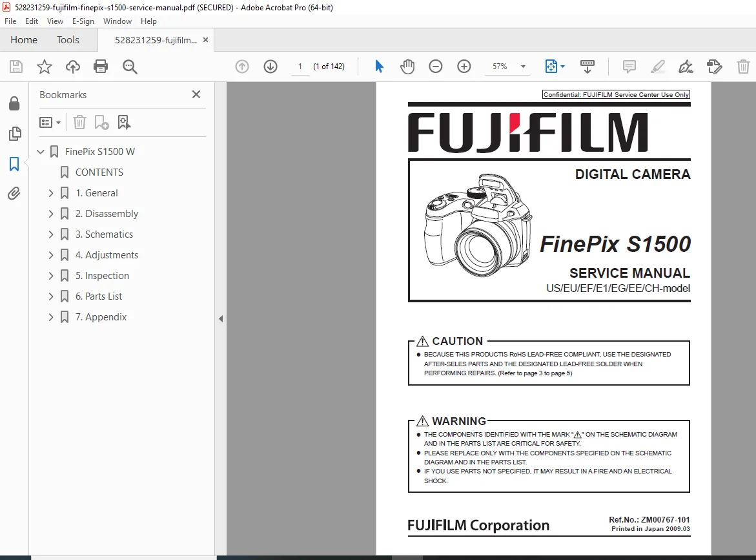Collapse the FinePix S1500 W bookmark
Viewport: 756px width, 560px height.
click(x=41, y=152)
